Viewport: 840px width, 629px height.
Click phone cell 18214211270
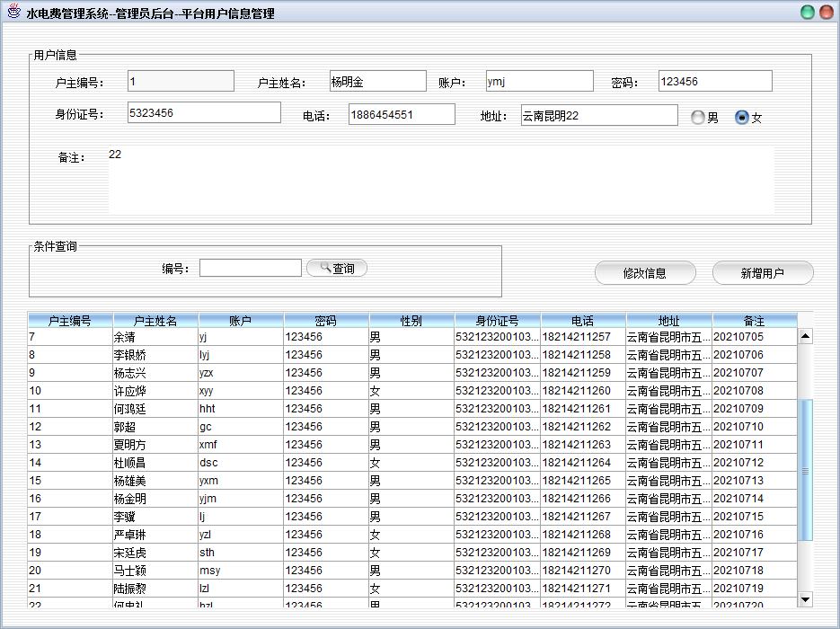pos(583,570)
